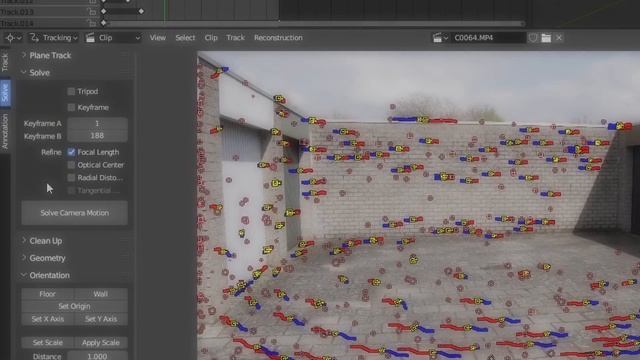Select the Track.013 channel in dopesheet
The width and height of the screenshot is (640, 360).
(x=17, y=12)
